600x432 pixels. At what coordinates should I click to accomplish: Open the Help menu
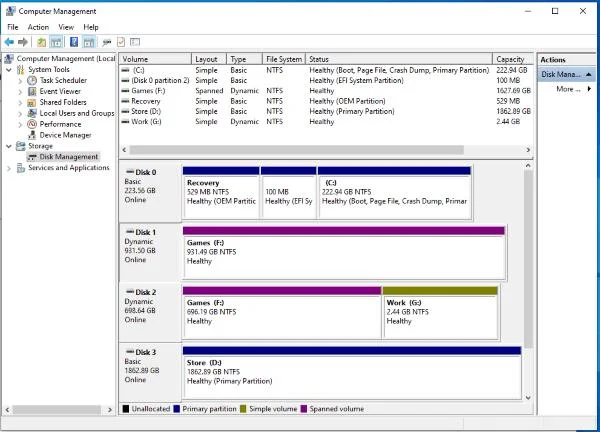[91, 27]
